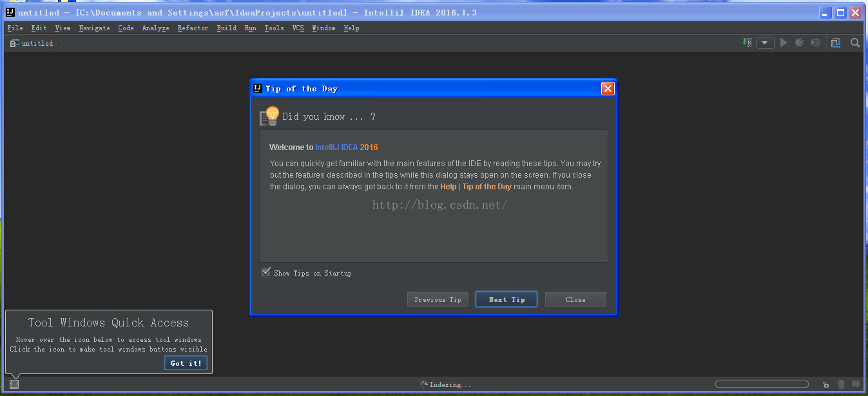Viewport: 868px width, 396px height.
Task: Uncheck Show Tips on Startup
Action: [266, 272]
